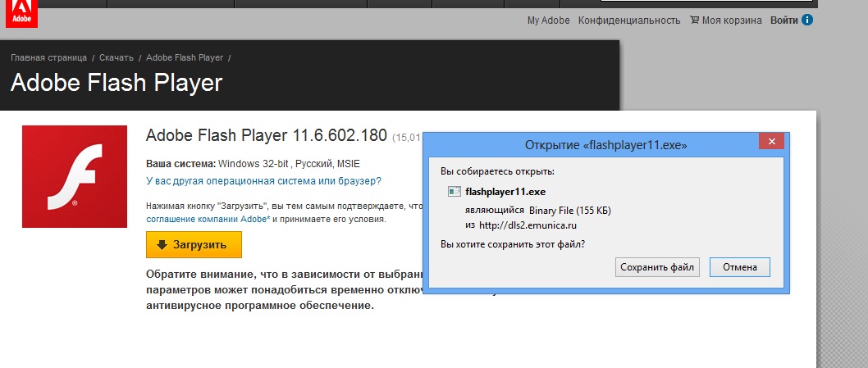Close the flashplayer11.exe open dialog
This screenshot has height=368, width=868.
tap(771, 142)
